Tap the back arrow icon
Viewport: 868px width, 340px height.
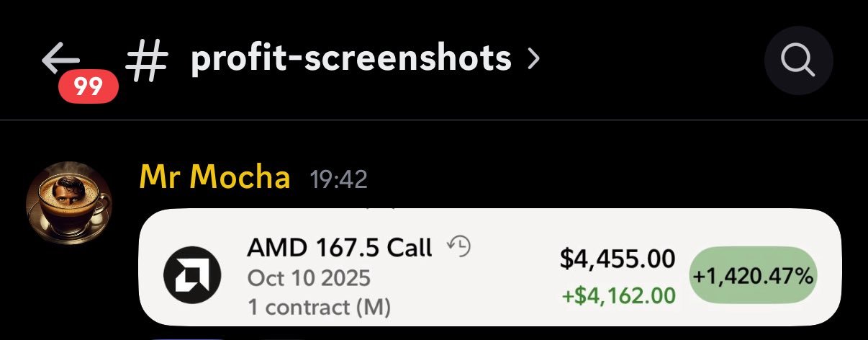pyautogui.click(x=60, y=59)
